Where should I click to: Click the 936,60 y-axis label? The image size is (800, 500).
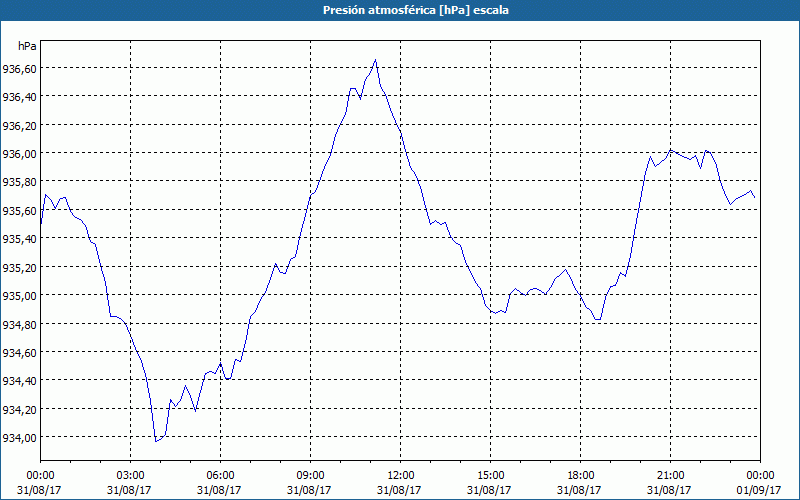(19, 68)
